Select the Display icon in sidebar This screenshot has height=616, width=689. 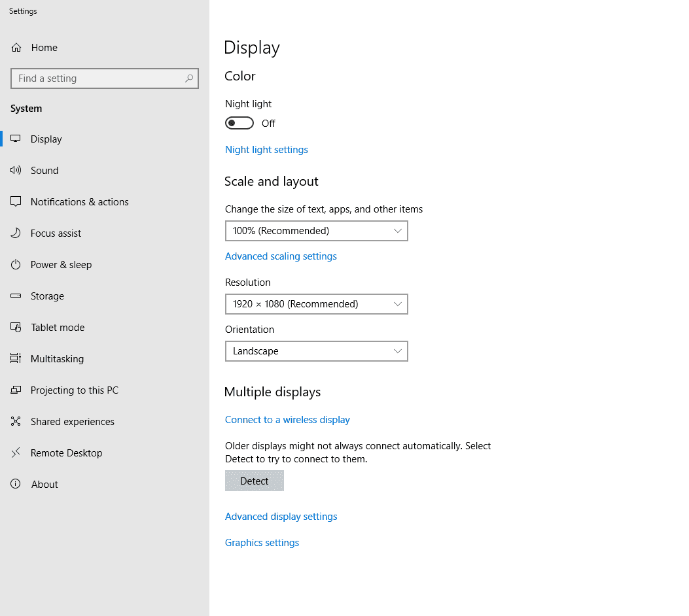[x=16, y=139]
